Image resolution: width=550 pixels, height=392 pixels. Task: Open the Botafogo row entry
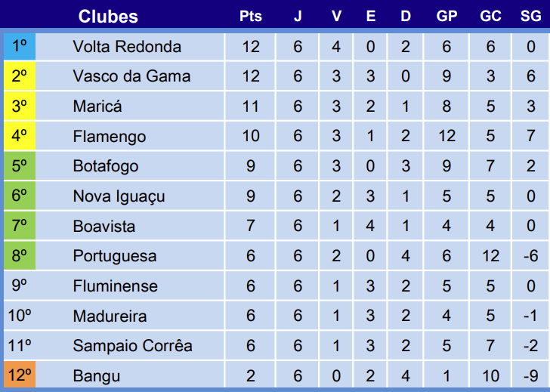(x=106, y=166)
